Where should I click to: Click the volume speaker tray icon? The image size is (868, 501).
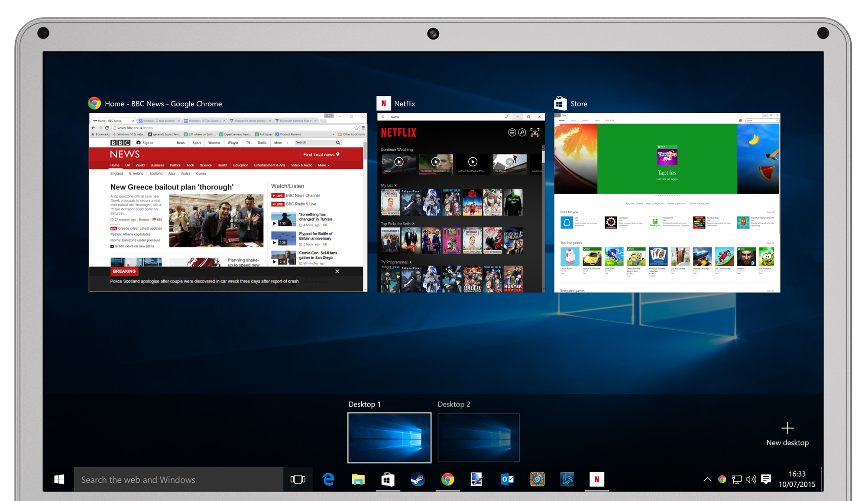point(751,479)
